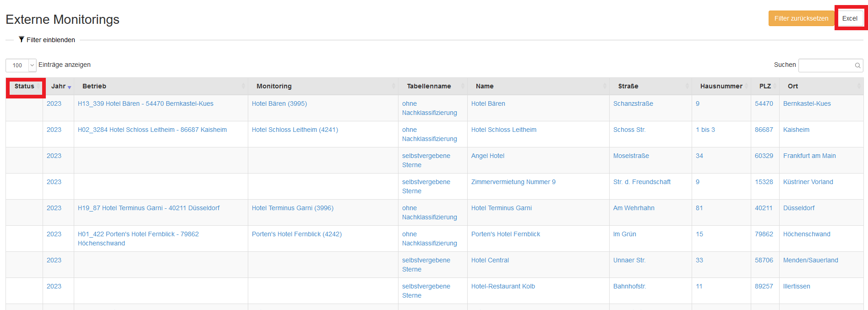
Task: Sort by the PLZ column header
Action: click(x=764, y=86)
